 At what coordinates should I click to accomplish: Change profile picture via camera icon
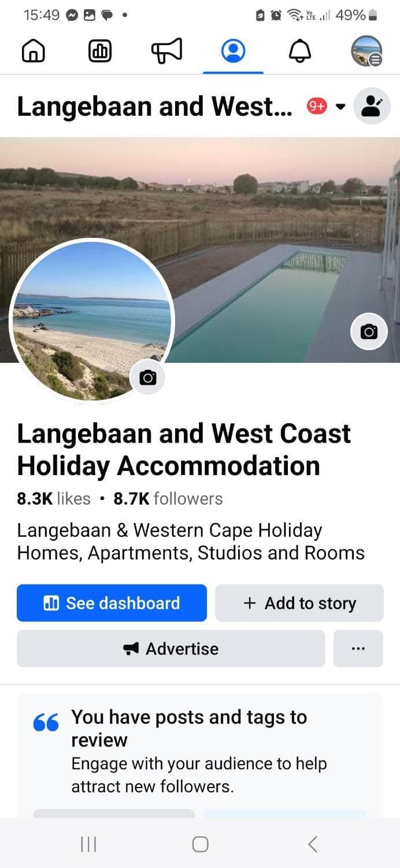tap(148, 378)
